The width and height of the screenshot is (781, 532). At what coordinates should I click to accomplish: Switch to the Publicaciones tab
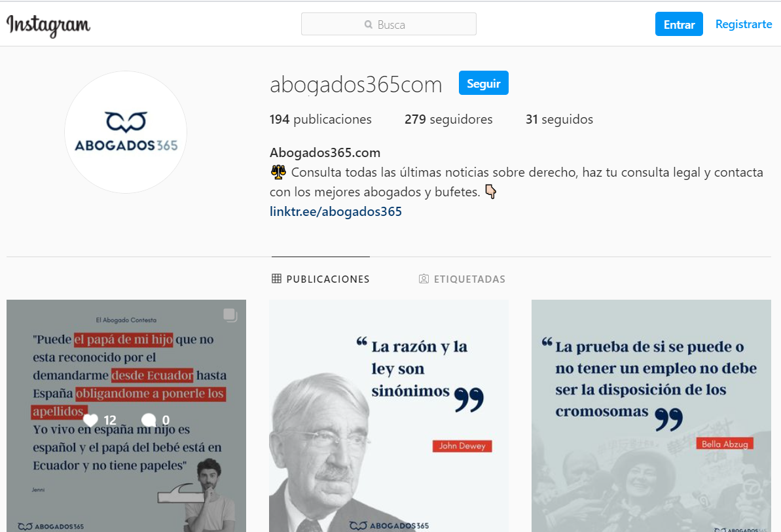321,279
